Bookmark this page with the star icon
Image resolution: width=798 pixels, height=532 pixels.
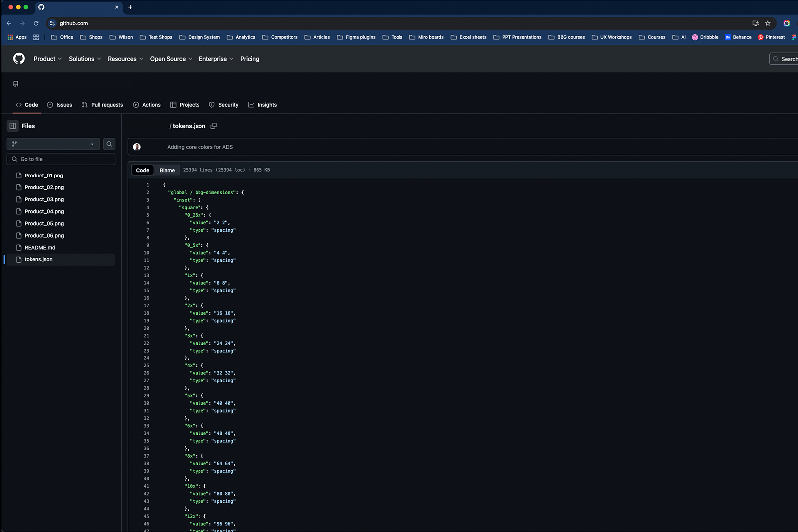(768, 23)
